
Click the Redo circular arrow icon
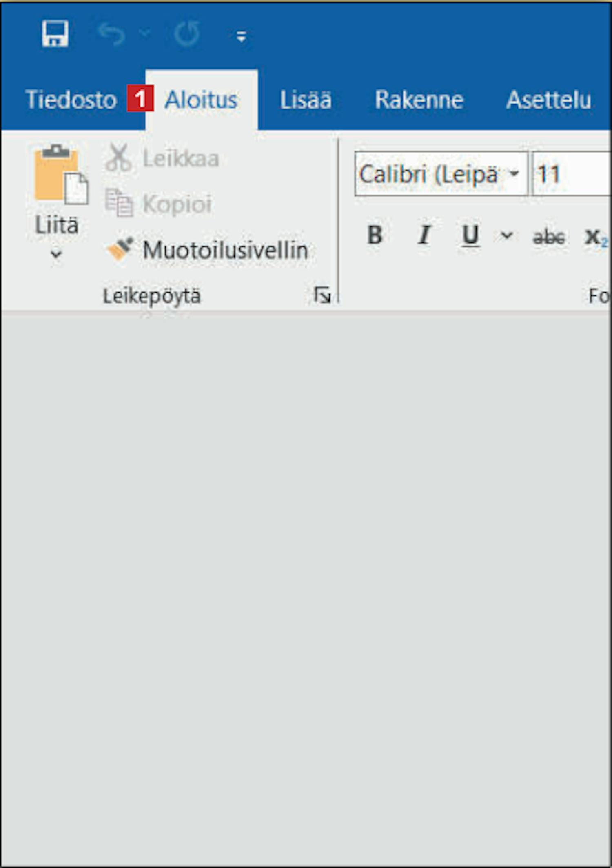coord(187,33)
